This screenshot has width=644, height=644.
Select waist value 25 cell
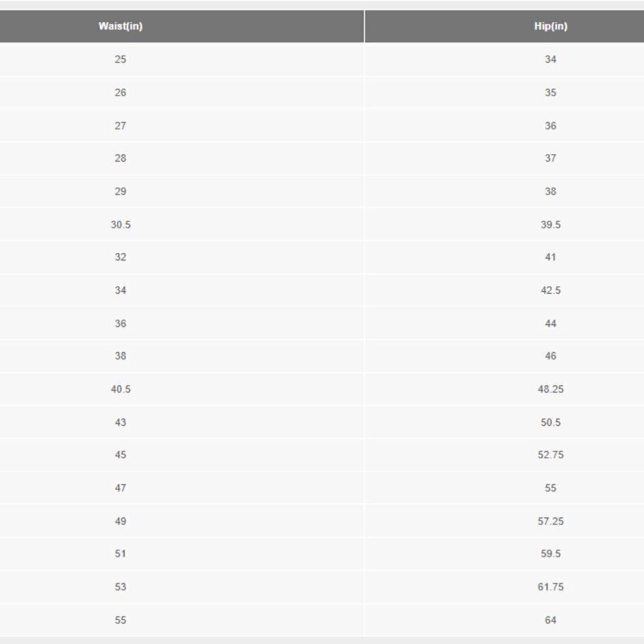point(120,59)
